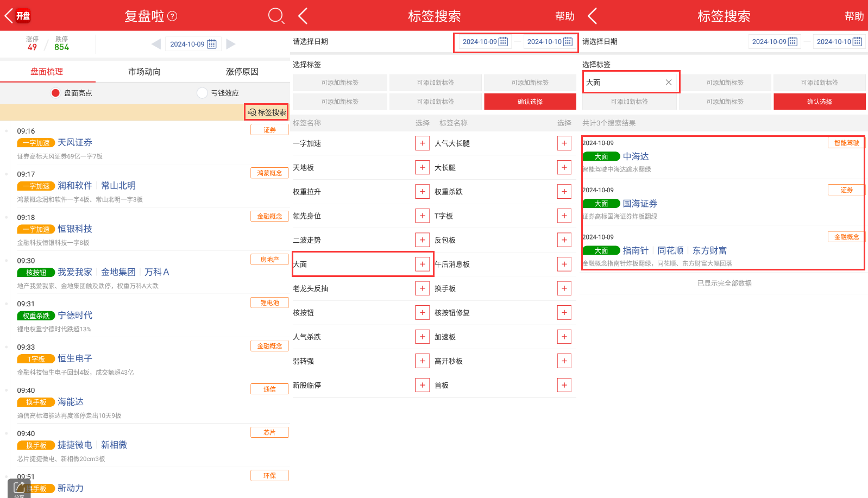The width and height of the screenshot is (868, 498).
Task: Add the 大长腿 tag with plus
Action: (564, 167)
